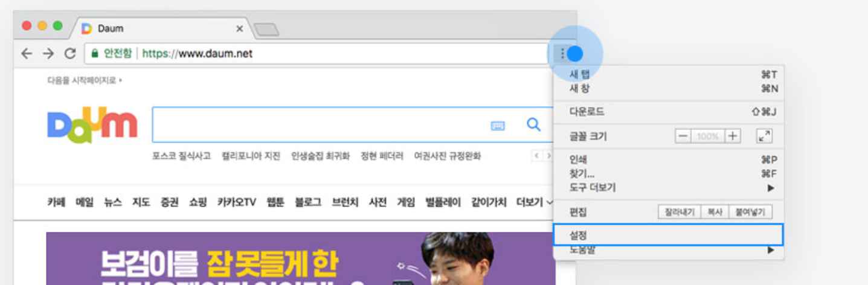868x285 pixels.
Task: Select 인쇄 in the menu
Action: point(669,160)
